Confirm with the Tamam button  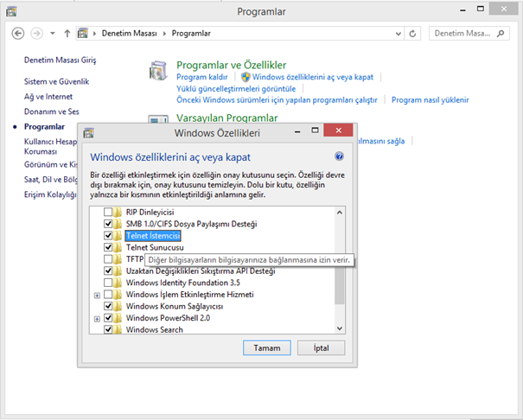click(x=267, y=348)
